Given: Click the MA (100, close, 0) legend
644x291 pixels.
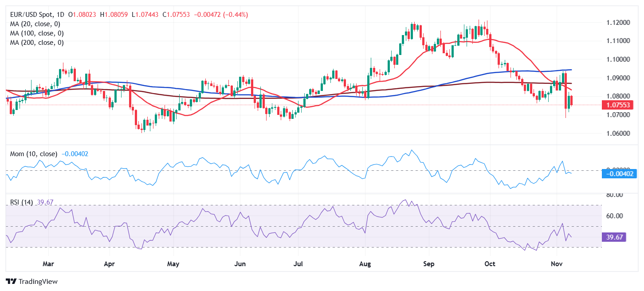Looking at the screenshot, I should pos(36,33).
